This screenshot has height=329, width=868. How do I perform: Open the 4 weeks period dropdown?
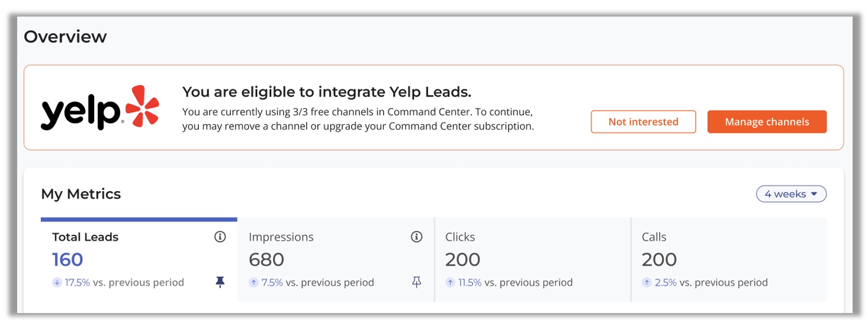(x=791, y=194)
